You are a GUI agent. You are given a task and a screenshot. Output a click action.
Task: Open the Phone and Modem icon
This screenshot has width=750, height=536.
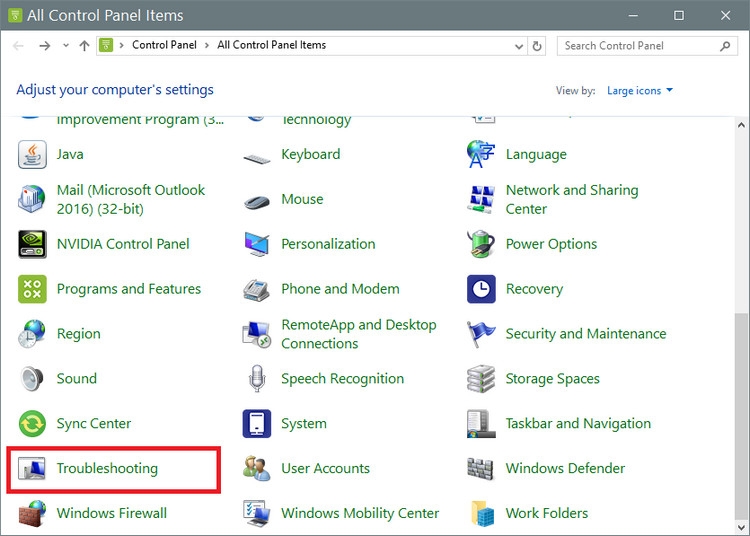pos(257,289)
